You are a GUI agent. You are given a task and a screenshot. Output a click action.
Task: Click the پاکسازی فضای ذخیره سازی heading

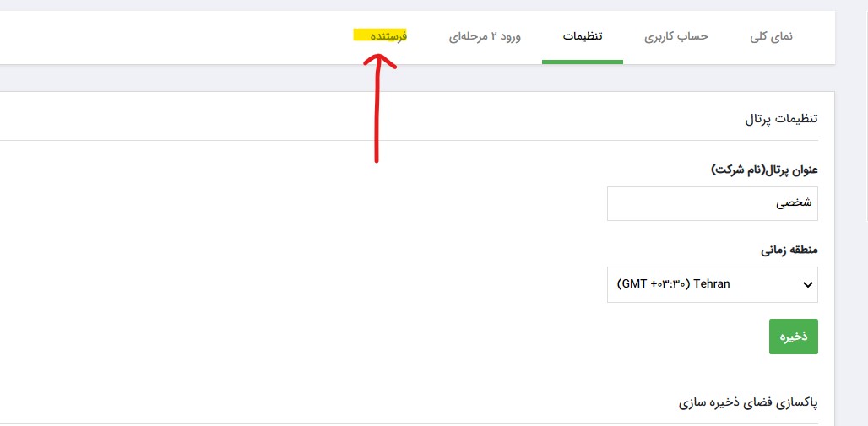point(748,402)
